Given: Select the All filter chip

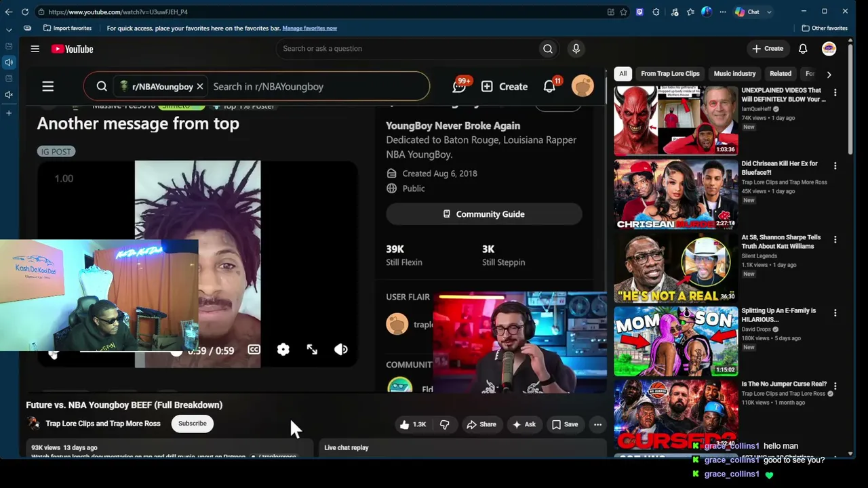Looking at the screenshot, I should [623, 74].
